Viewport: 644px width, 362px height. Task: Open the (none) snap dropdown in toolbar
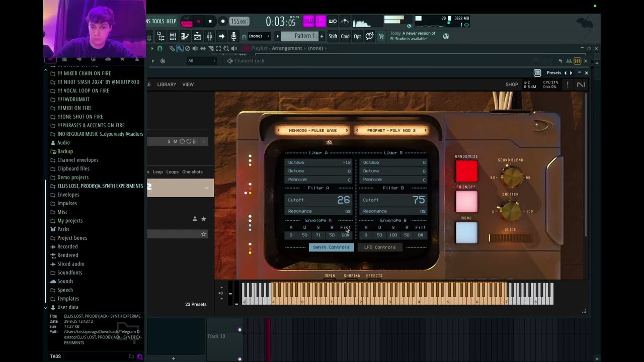point(260,36)
